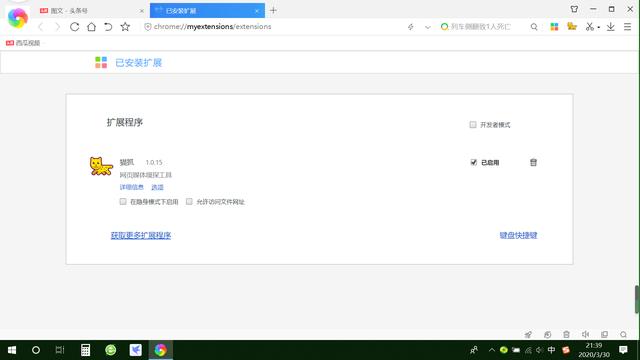Click the scissors screenshot tool icon
The width and height of the screenshot is (640, 360).
589,27
